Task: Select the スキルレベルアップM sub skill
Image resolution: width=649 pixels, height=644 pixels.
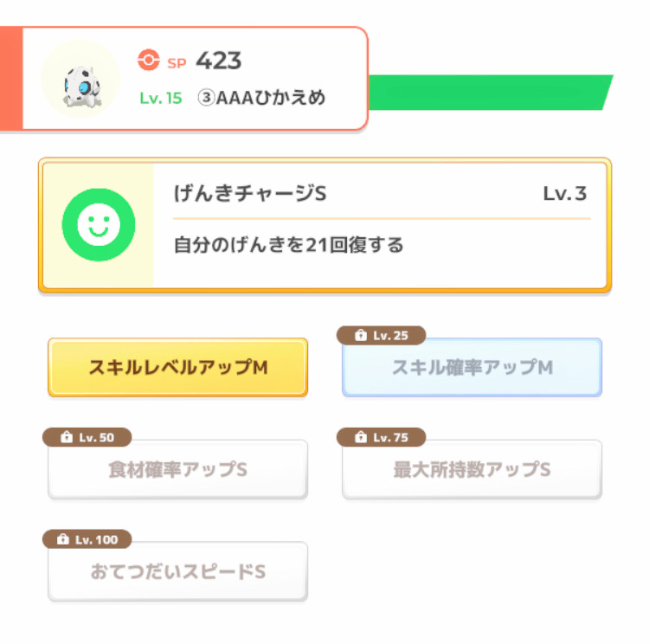Action: click(x=178, y=367)
